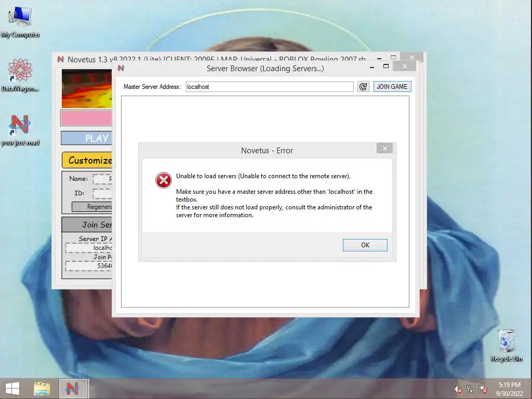
Task: Click the Join Server header in launcher
Action: pos(87,224)
